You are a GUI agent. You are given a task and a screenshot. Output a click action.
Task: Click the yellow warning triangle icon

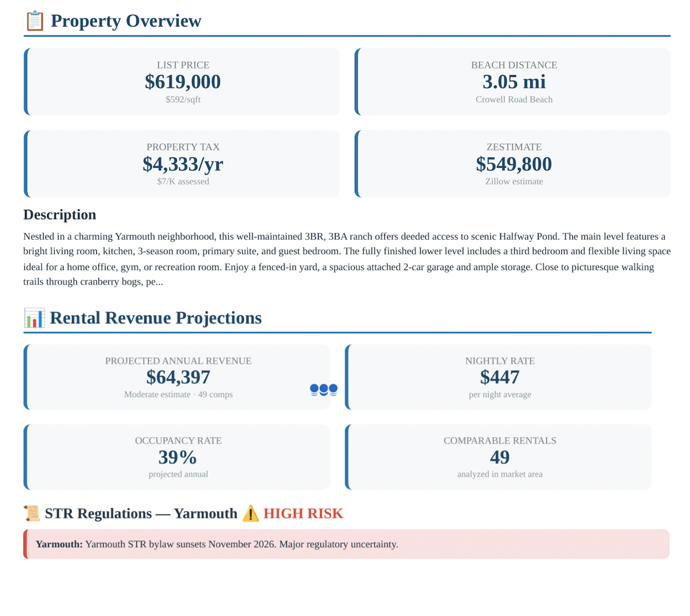(250, 513)
